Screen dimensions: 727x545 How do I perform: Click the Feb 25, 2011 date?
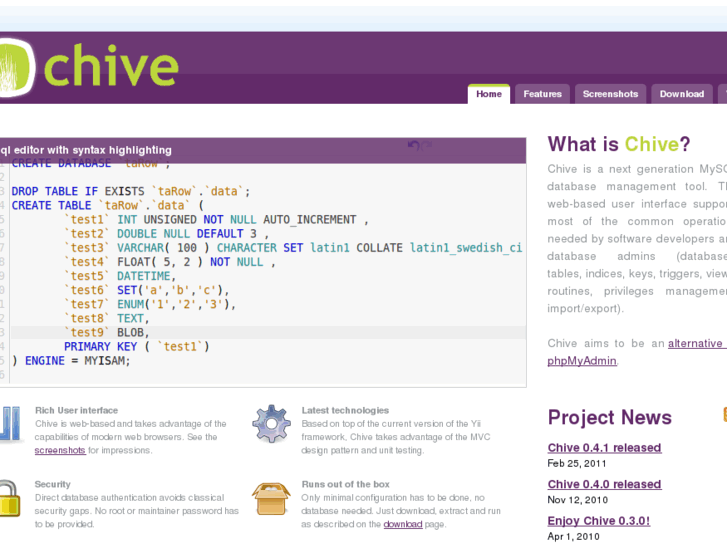[577, 463]
